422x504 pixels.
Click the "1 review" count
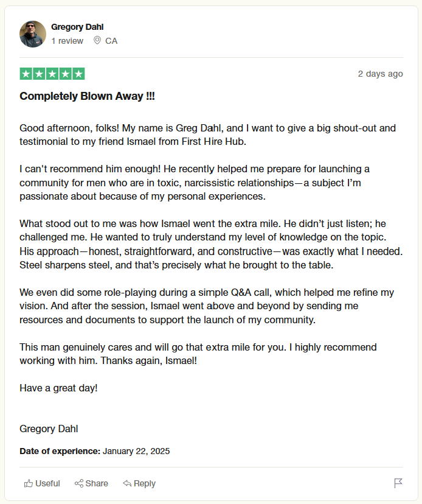tap(67, 41)
